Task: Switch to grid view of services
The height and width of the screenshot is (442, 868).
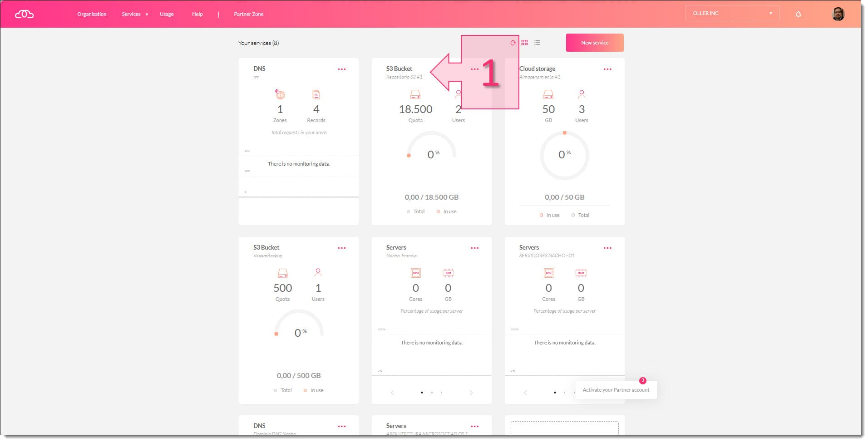Action: (524, 43)
